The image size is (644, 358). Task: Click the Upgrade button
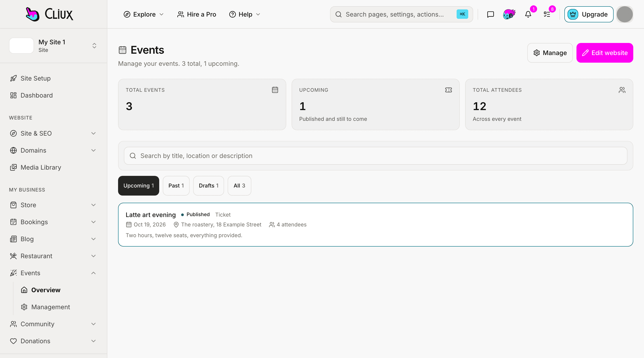589,14
